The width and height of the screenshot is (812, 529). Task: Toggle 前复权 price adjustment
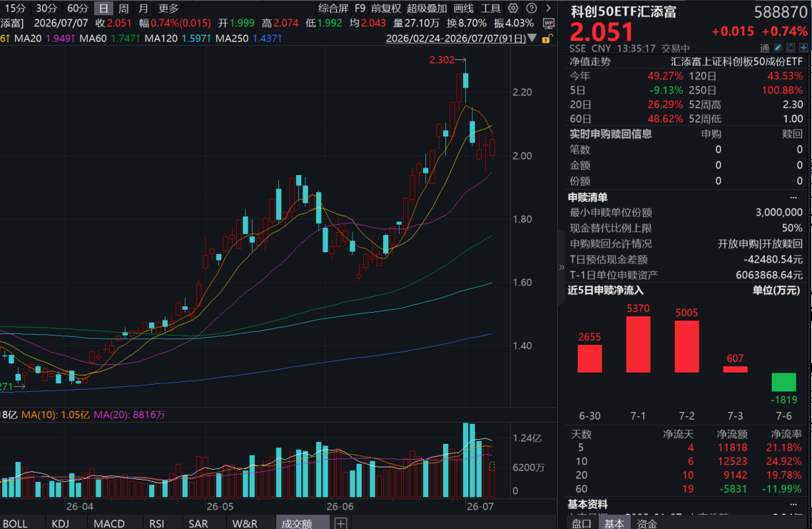click(386, 8)
